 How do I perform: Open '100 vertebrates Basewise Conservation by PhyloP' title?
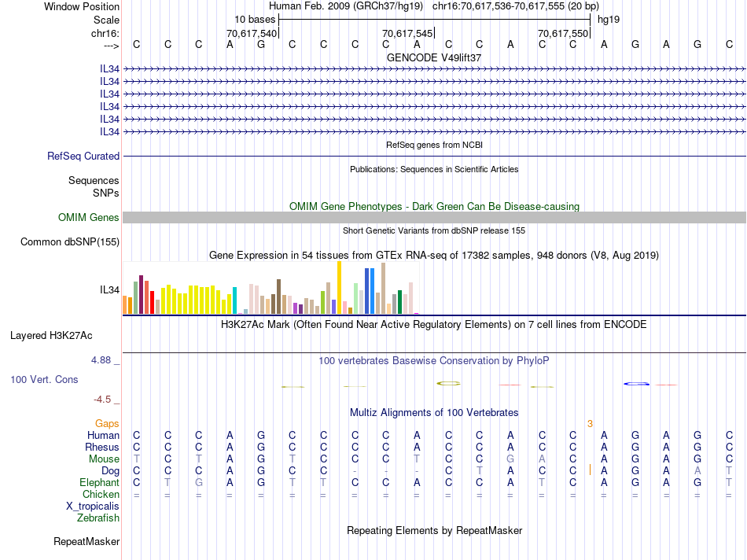tap(434, 361)
